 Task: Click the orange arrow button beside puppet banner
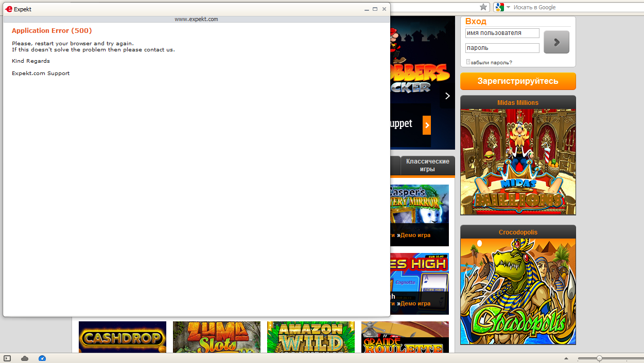[x=427, y=125]
